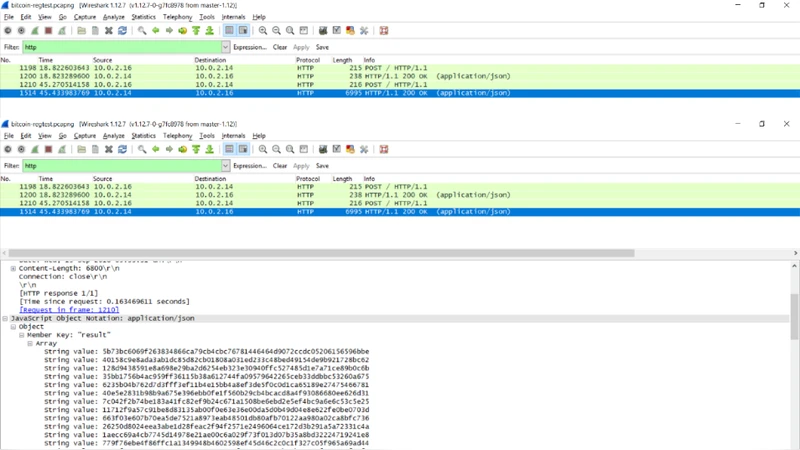Screen dimensions: 800x450
Task: Open the Analyze menu in the lower window
Action: click(x=114, y=135)
